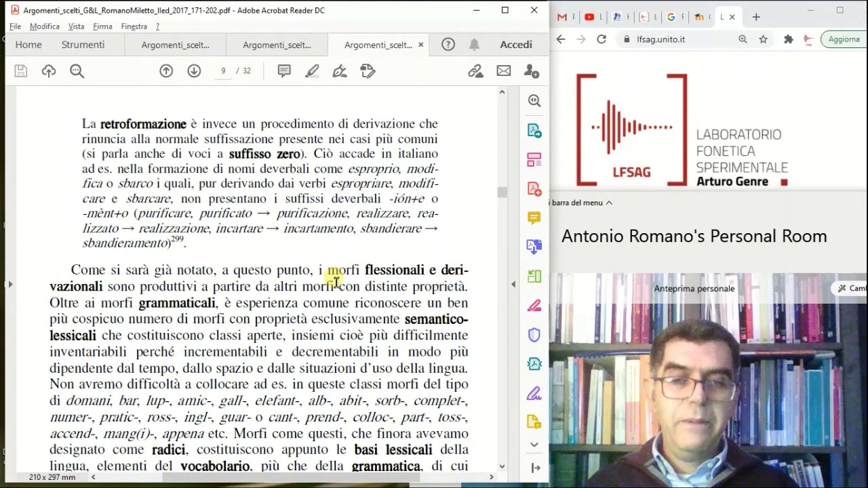The height and width of the screenshot is (488, 868).
Task: Go to previous page arrow
Action: (166, 70)
